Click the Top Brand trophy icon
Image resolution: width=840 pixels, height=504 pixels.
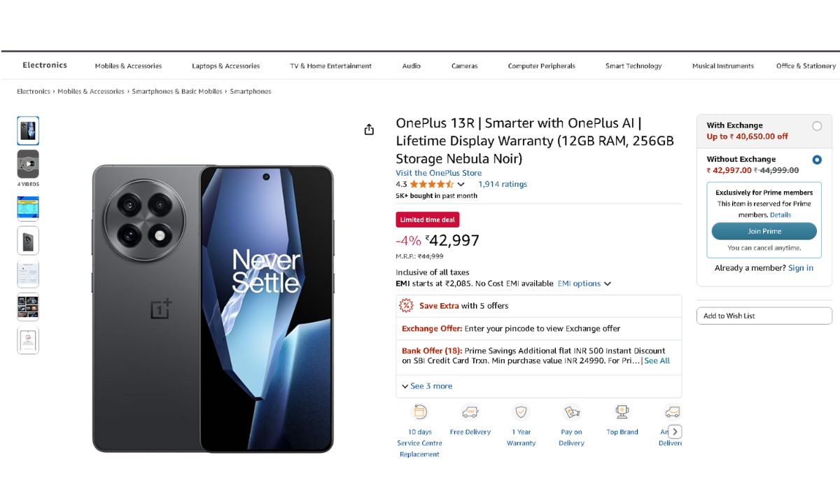[622, 412]
